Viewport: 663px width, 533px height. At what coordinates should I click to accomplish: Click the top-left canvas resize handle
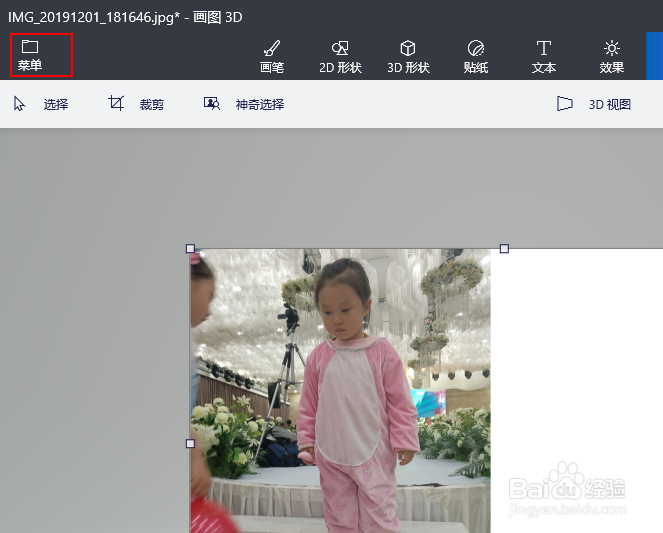point(190,248)
